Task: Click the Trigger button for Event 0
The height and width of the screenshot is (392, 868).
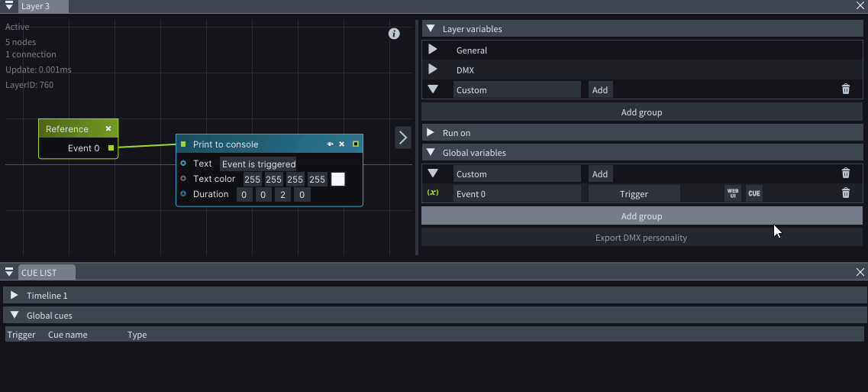Action: [634, 194]
